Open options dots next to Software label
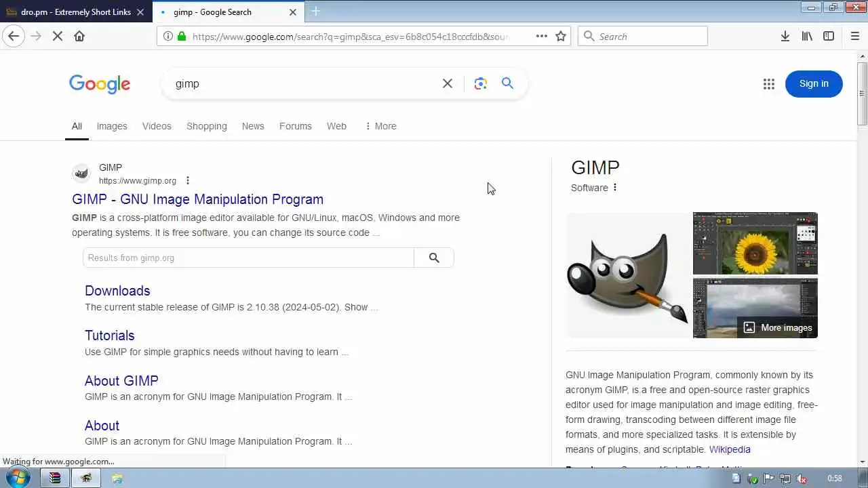This screenshot has height=488, width=868. pos(615,188)
